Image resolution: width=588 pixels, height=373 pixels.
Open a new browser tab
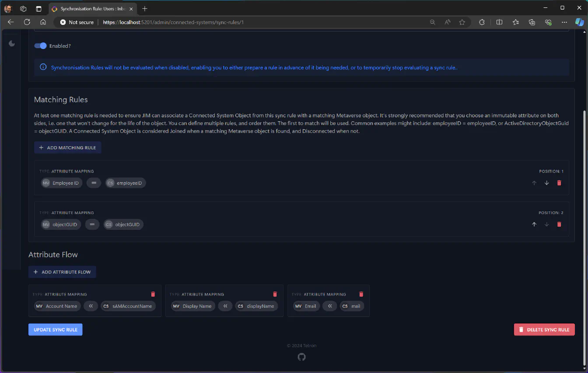click(x=145, y=9)
